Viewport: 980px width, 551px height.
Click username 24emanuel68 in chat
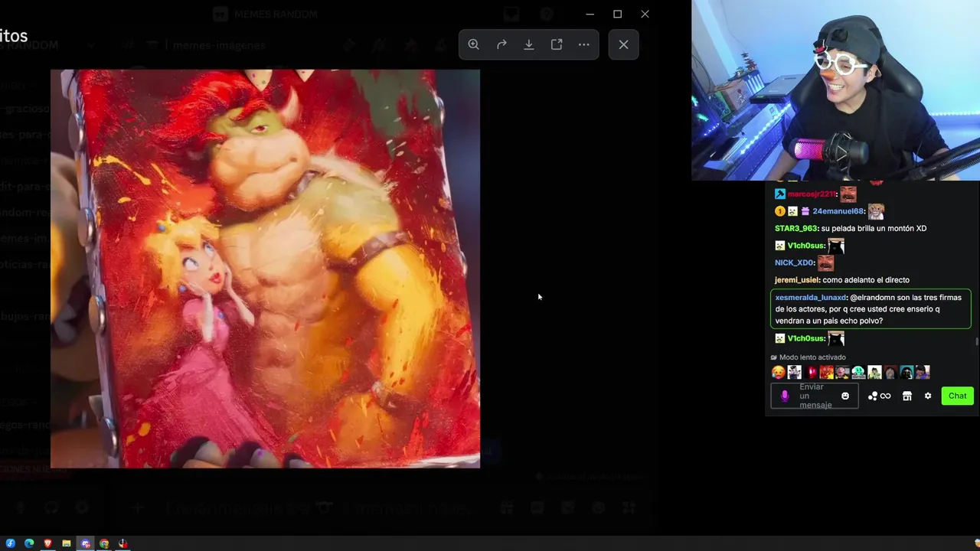point(838,211)
